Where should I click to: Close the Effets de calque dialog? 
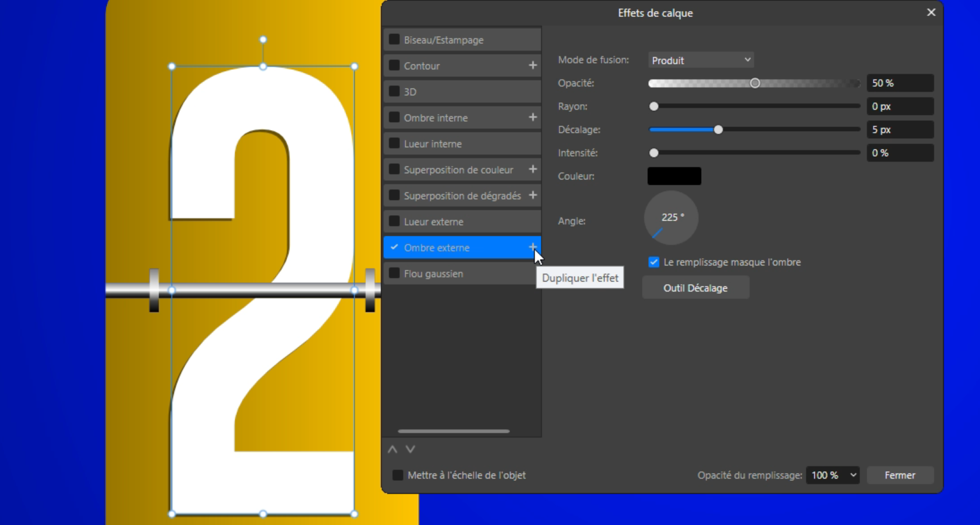pyautogui.click(x=931, y=12)
